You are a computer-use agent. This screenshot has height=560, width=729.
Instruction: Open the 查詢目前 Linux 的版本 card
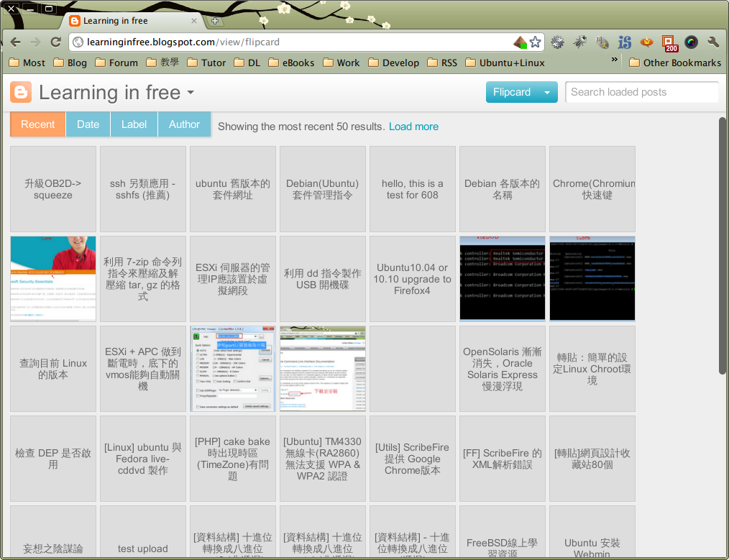pos(53,369)
